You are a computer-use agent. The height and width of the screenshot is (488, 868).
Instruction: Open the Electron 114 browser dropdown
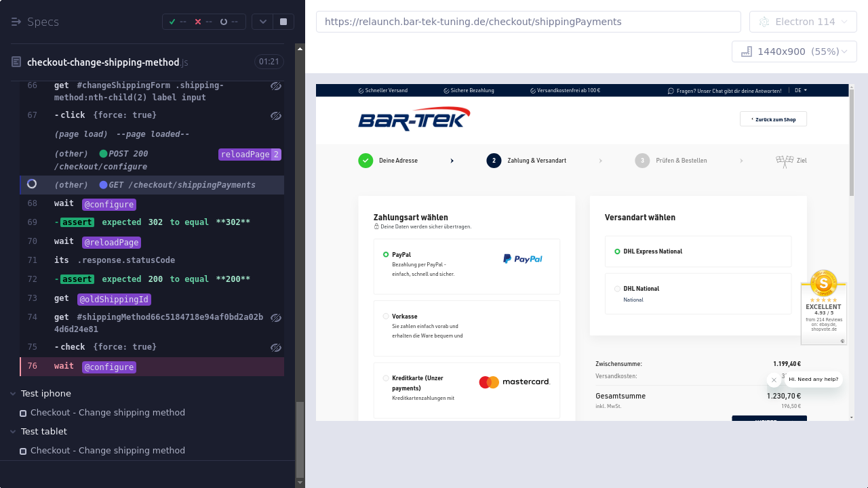click(803, 22)
